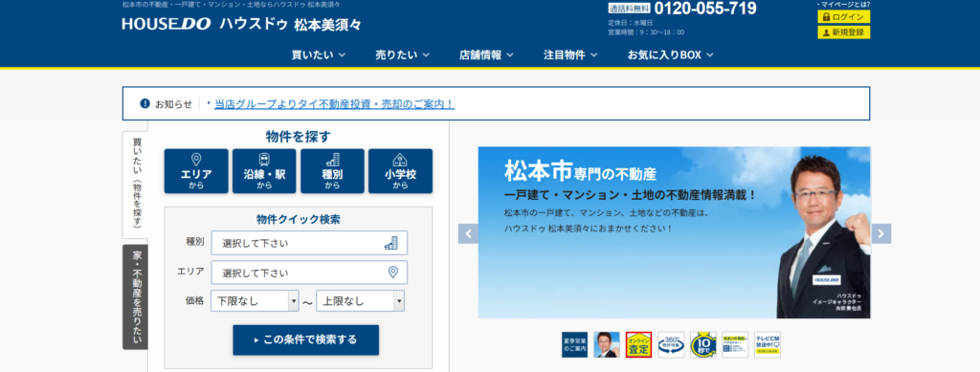Click the building icon in 種別 field

click(391, 243)
